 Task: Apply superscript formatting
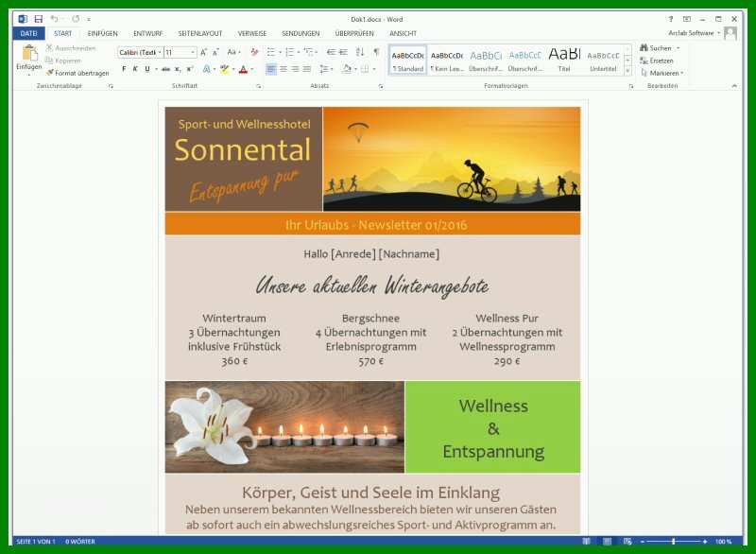[190, 69]
